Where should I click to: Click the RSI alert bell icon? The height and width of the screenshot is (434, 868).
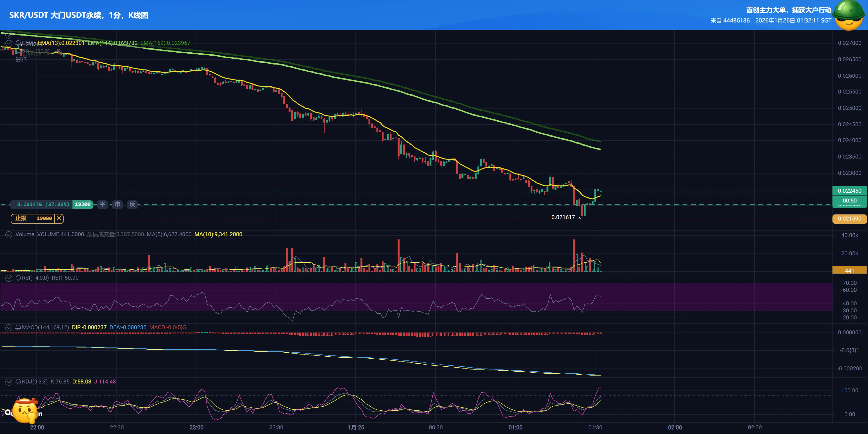pos(18,278)
